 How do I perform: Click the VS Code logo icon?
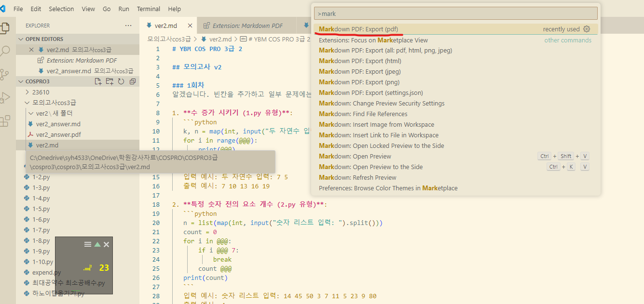pos(3,9)
